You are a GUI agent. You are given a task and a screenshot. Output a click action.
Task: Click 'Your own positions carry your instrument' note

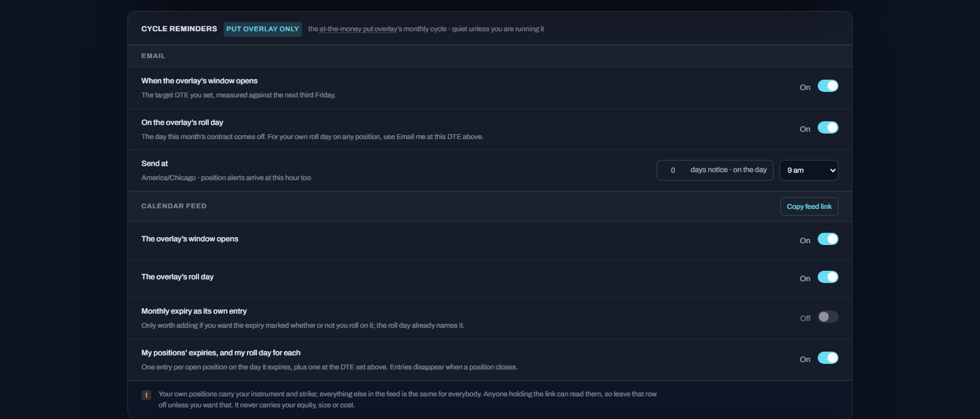click(407, 399)
